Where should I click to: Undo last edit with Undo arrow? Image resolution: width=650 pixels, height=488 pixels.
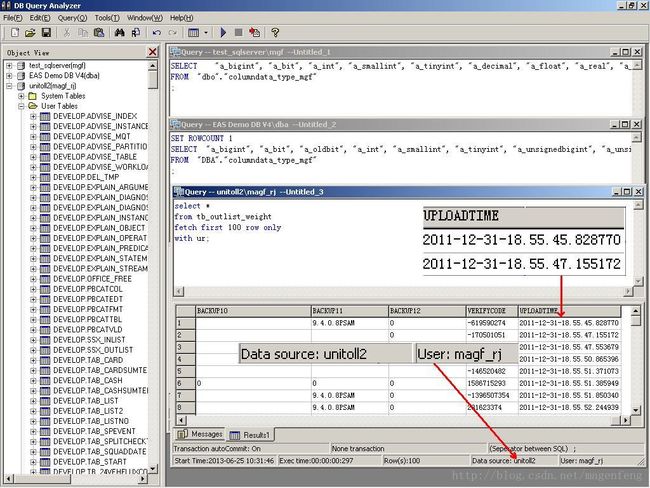[x=157, y=32]
